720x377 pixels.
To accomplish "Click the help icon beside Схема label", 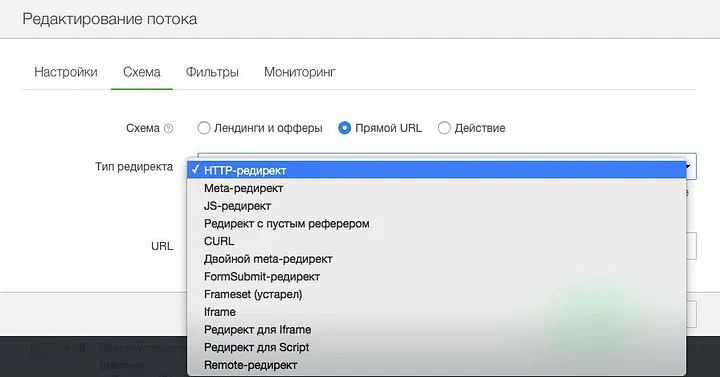I will [169, 129].
